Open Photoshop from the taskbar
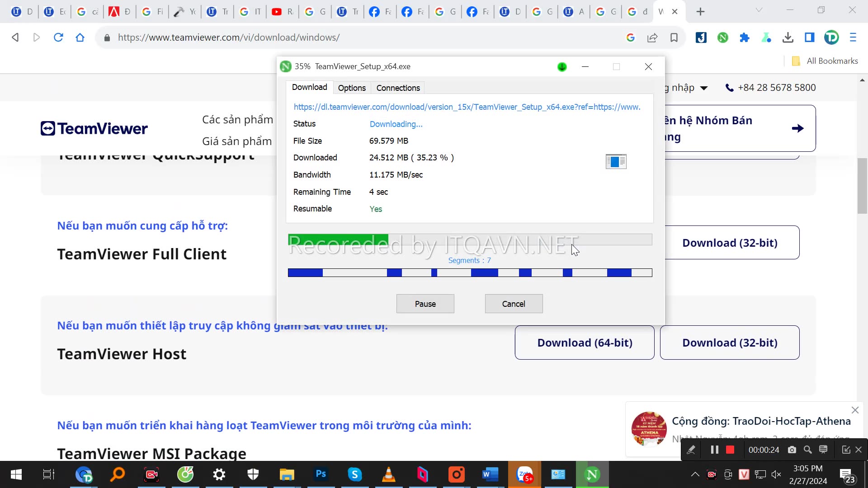The width and height of the screenshot is (868, 488). tap(321, 474)
